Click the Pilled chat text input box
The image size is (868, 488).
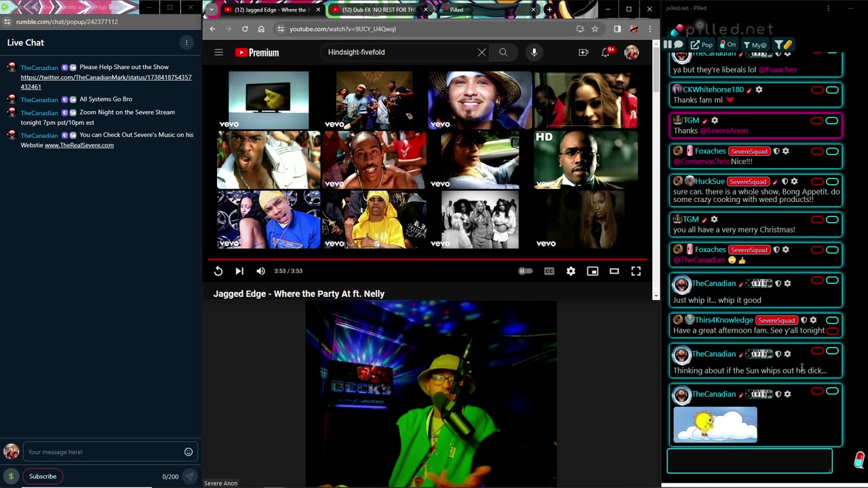pyautogui.click(x=749, y=461)
